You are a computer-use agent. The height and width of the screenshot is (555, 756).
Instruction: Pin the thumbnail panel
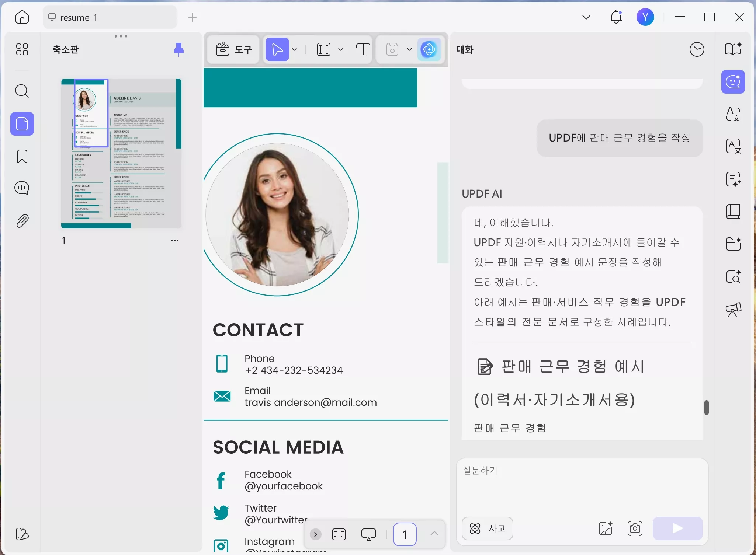tap(179, 49)
